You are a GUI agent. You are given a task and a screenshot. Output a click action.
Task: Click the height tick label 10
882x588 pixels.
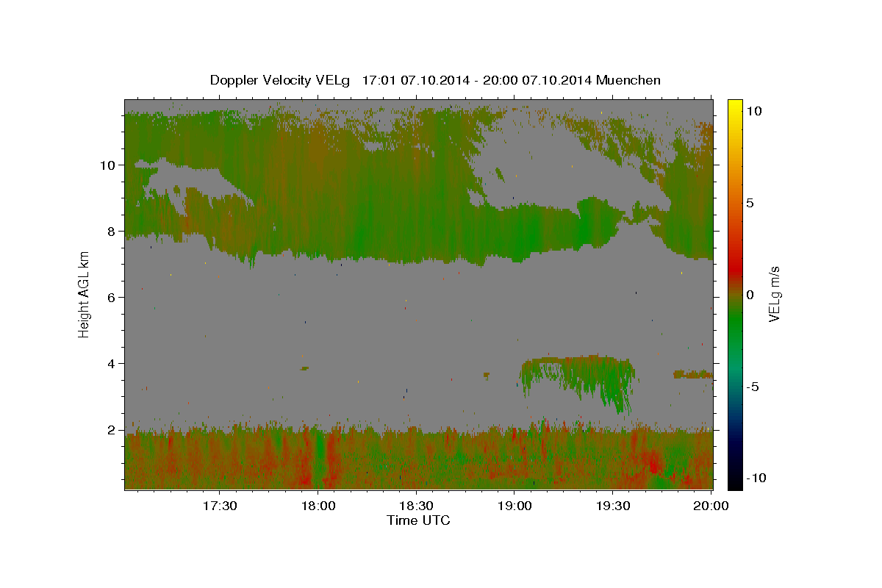point(110,165)
